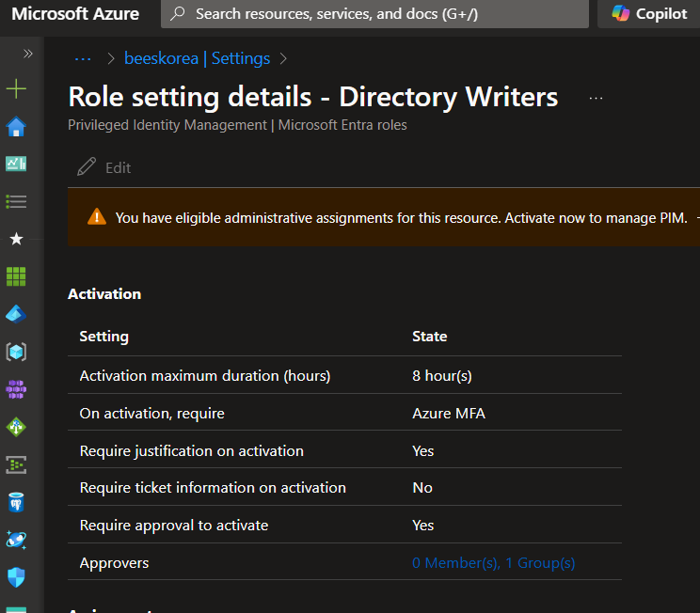The height and width of the screenshot is (613, 700).
Task: Select Require justification on activation row
Action: (x=344, y=450)
